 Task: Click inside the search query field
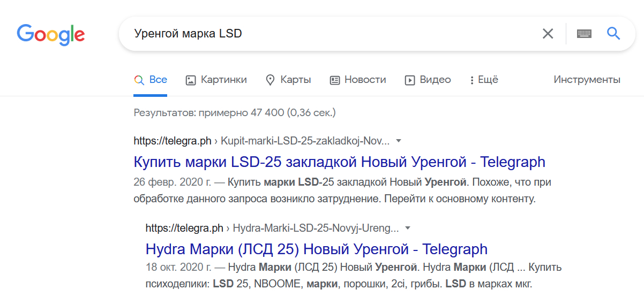pyautogui.click(x=321, y=34)
